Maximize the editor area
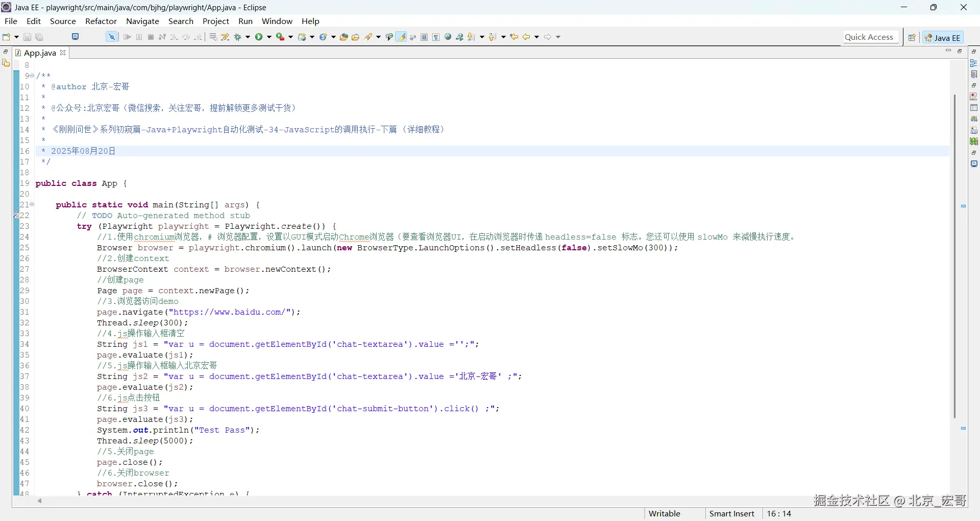980x521 pixels. 960,51
